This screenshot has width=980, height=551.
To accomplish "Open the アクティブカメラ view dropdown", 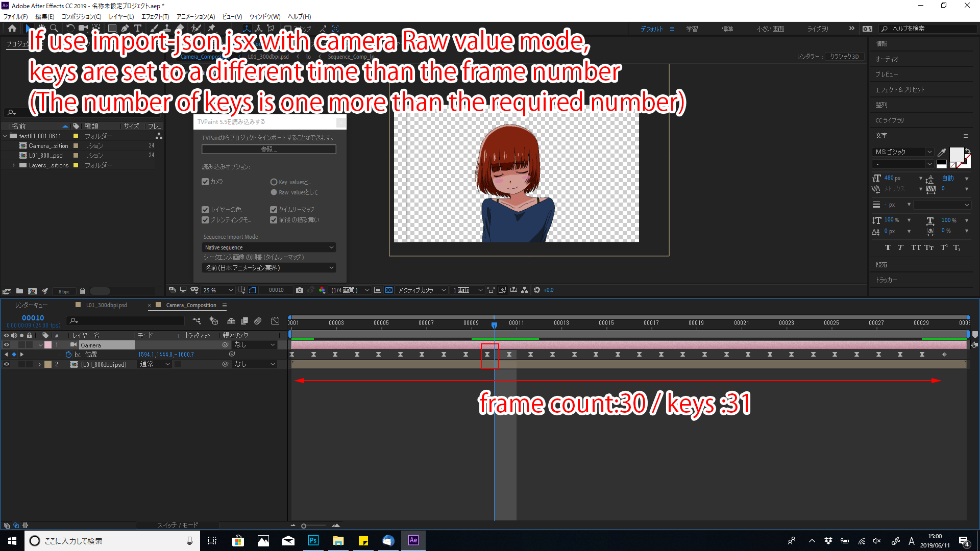I will point(422,290).
